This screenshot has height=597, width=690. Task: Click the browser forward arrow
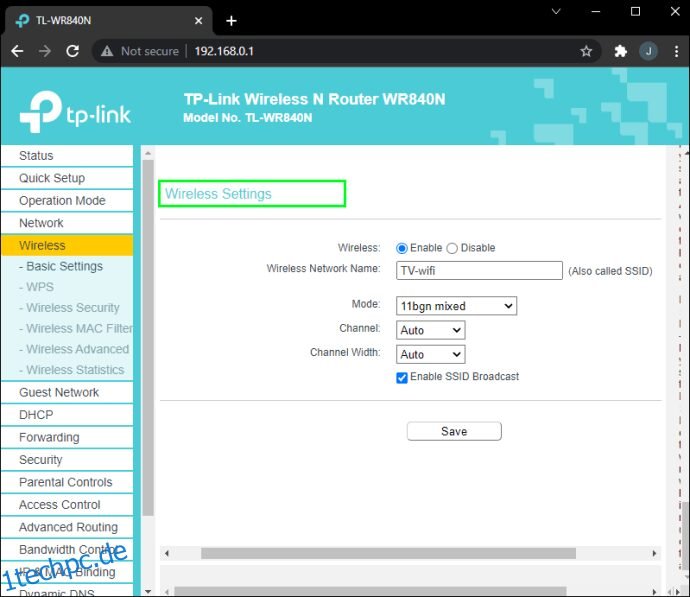coord(44,51)
